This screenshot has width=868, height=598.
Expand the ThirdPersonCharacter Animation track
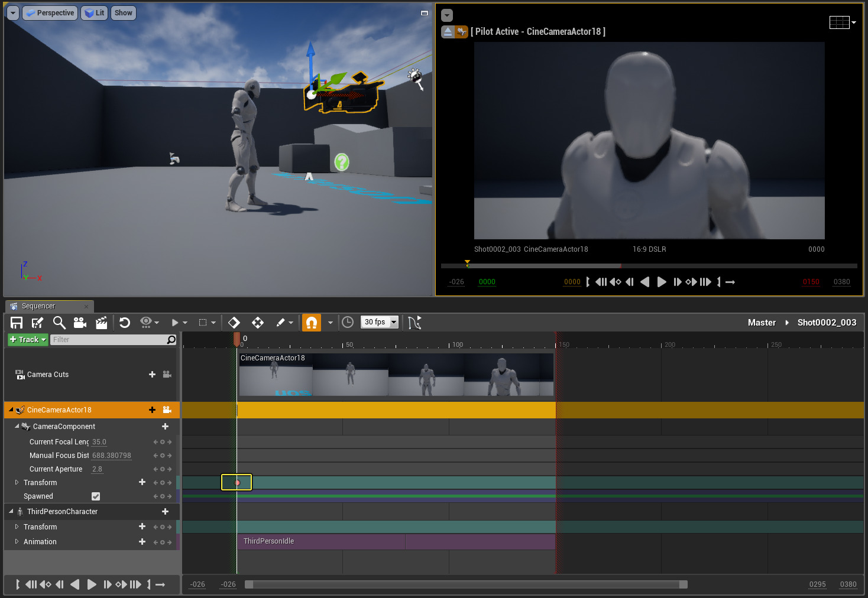[17, 542]
